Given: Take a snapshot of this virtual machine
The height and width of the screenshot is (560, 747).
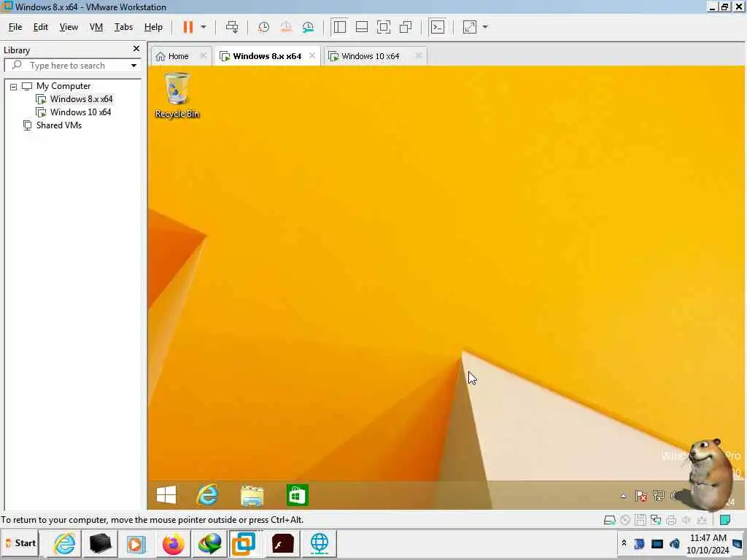Looking at the screenshot, I should 263,27.
